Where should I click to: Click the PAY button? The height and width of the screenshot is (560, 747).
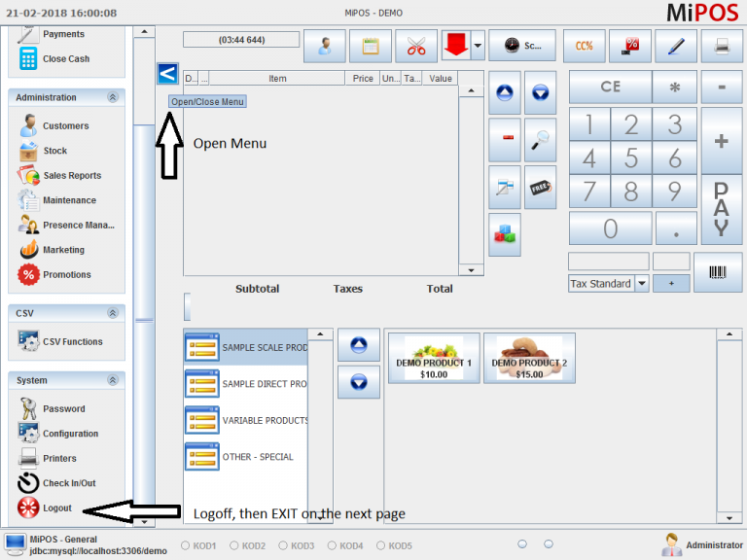coord(722,210)
